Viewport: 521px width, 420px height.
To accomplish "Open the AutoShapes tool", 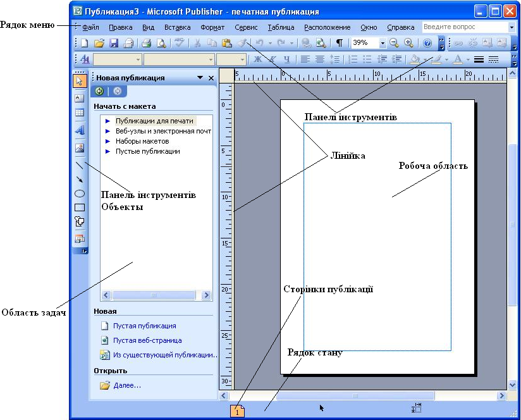I will point(80,221).
